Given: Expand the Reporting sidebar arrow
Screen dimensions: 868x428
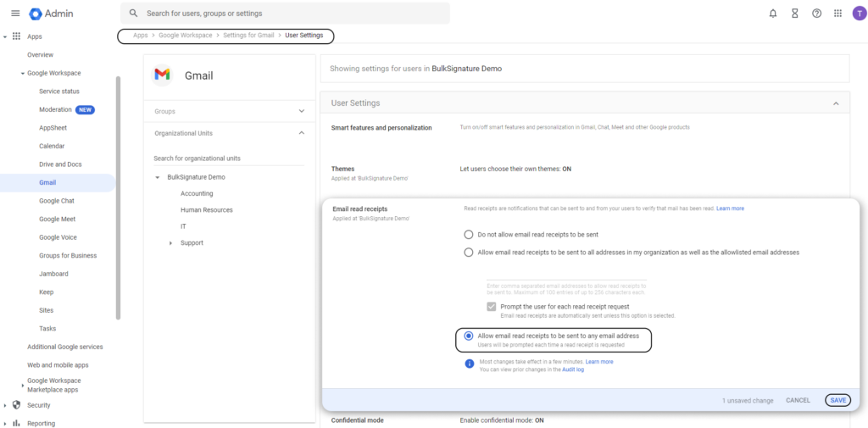Looking at the screenshot, I should tap(5, 424).
